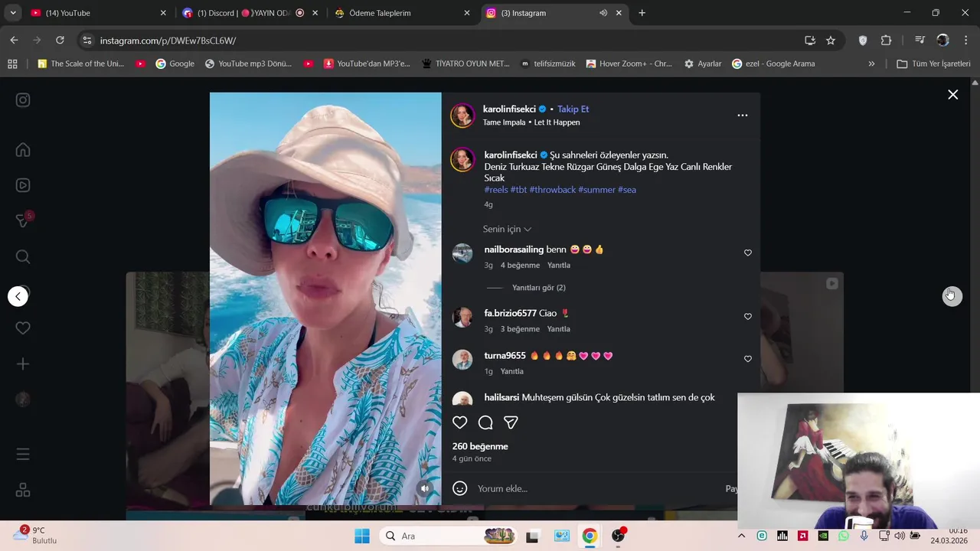Open the #summer hashtag

596,190
